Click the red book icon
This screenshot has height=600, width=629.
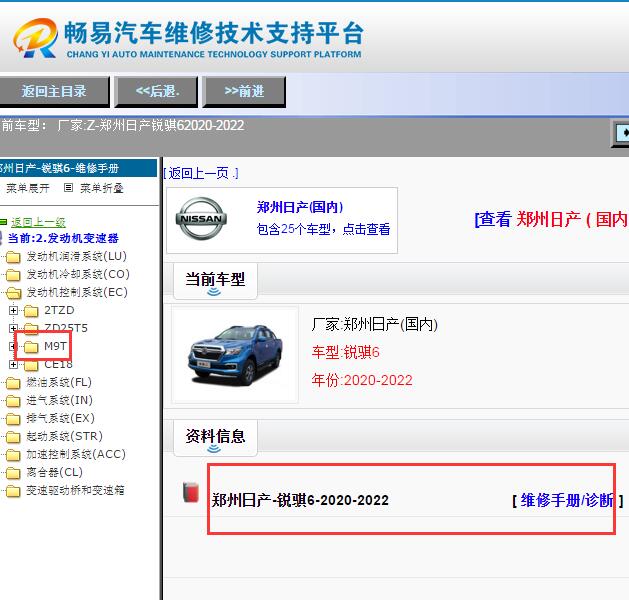click(x=191, y=492)
